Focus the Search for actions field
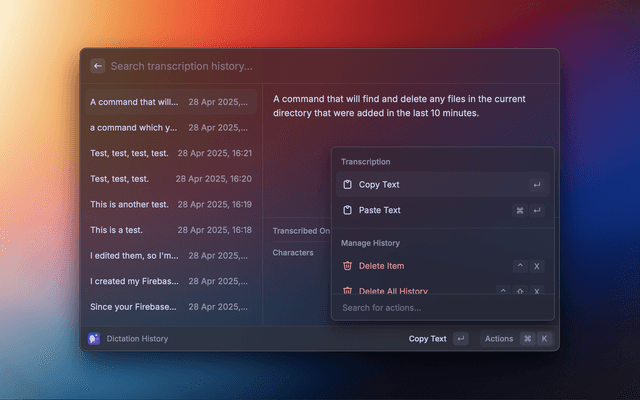This screenshot has width=640, height=400. [x=440, y=308]
